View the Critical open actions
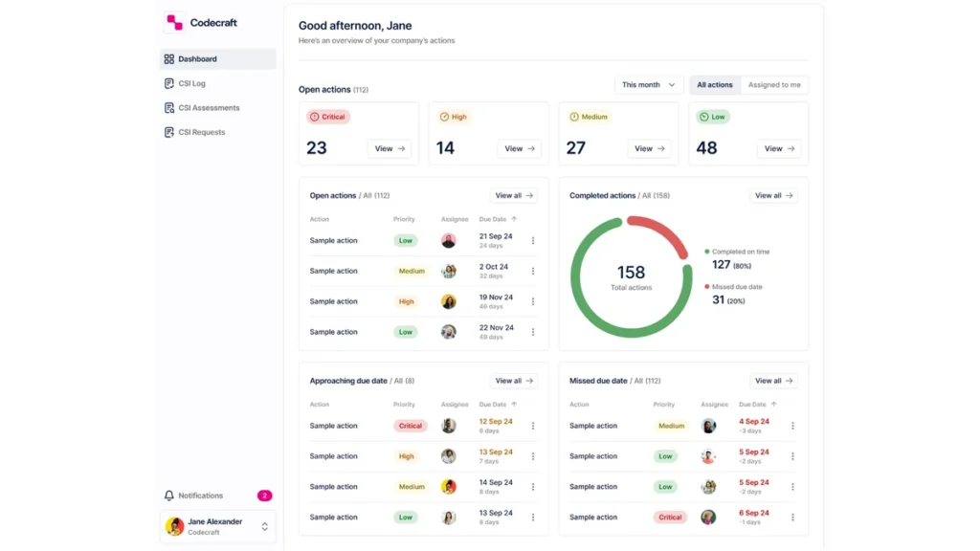Image resolution: width=980 pixels, height=551 pixels. tap(390, 148)
